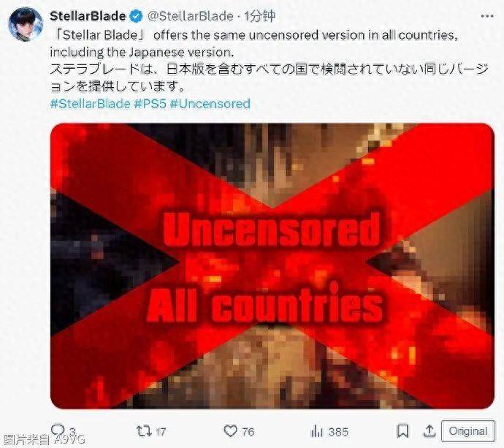
Task: Like the post with heart icon
Action: coord(230,431)
